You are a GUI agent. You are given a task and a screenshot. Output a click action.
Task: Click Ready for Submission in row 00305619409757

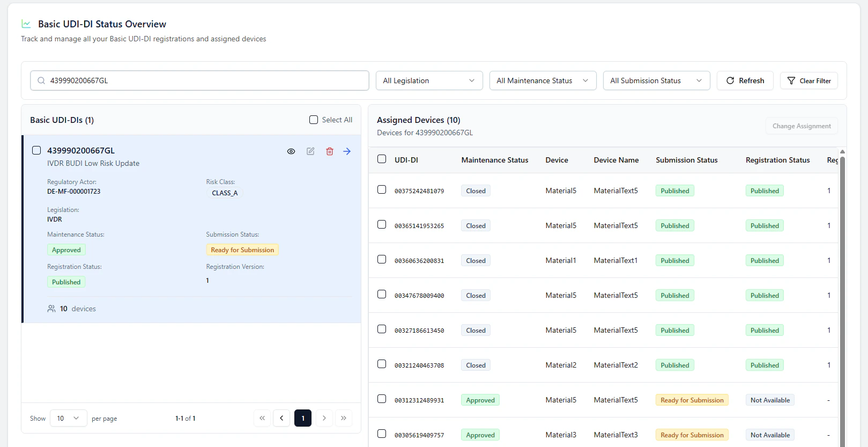click(692, 435)
